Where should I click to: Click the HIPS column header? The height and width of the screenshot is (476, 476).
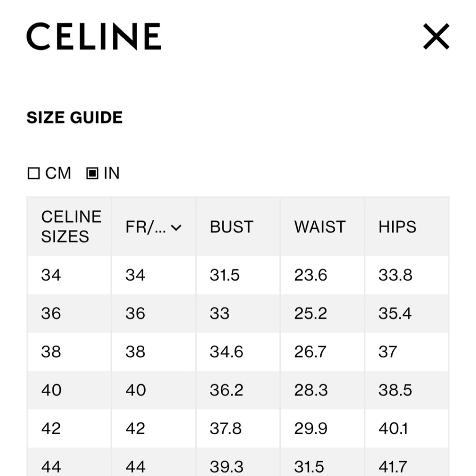pyautogui.click(x=397, y=227)
